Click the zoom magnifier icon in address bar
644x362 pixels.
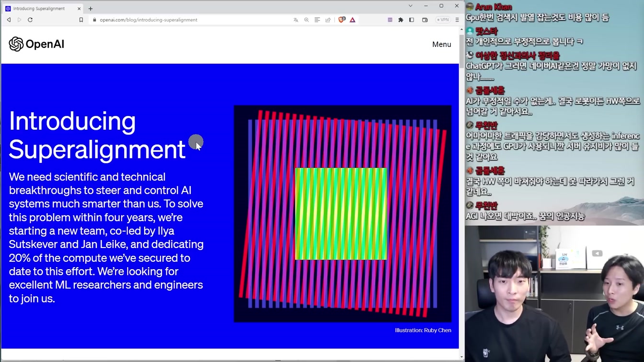pyautogui.click(x=307, y=20)
